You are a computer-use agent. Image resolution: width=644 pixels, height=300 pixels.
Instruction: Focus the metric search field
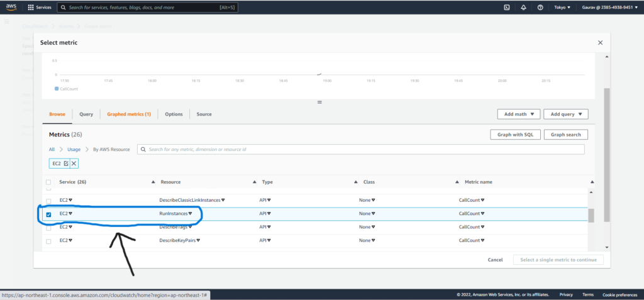360,150
